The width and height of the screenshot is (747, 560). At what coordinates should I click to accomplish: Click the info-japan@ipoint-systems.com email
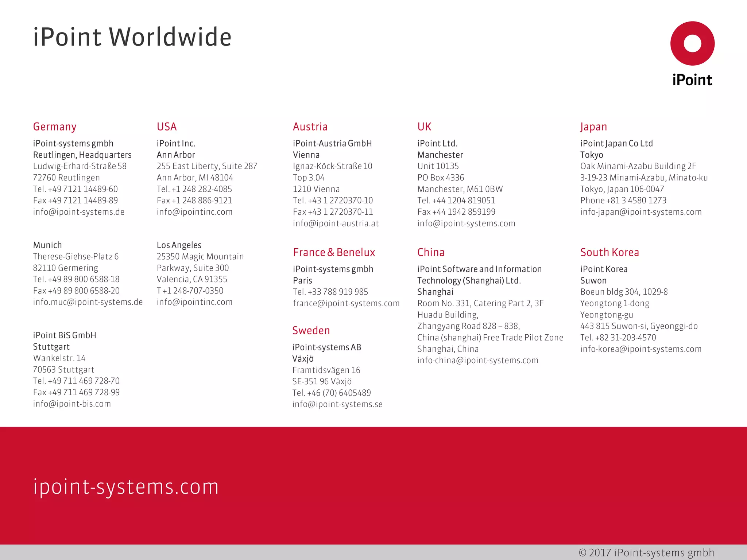coord(641,212)
